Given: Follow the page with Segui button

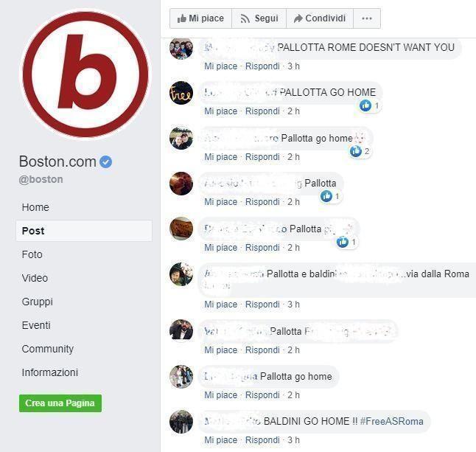Looking at the screenshot, I should (x=259, y=18).
